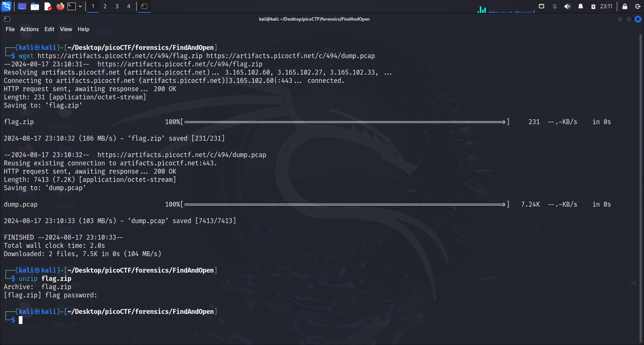The height and width of the screenshot is (345, 644).
Task: Click the Bluetooth tray icon
Action: [x=555, y=6]
